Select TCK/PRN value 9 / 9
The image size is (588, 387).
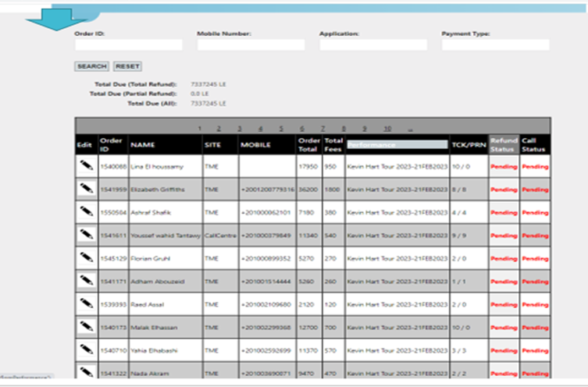pyautogui.click(x=459, y=236)
